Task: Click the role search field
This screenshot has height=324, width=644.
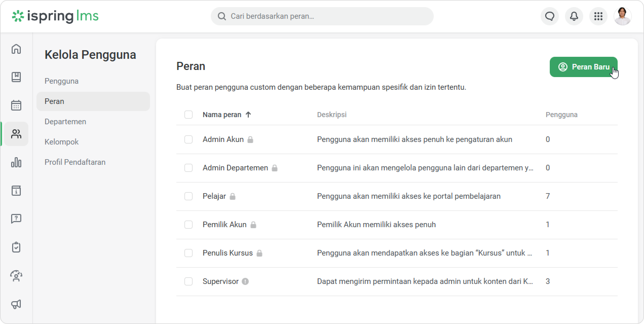Action: (322, 16)
